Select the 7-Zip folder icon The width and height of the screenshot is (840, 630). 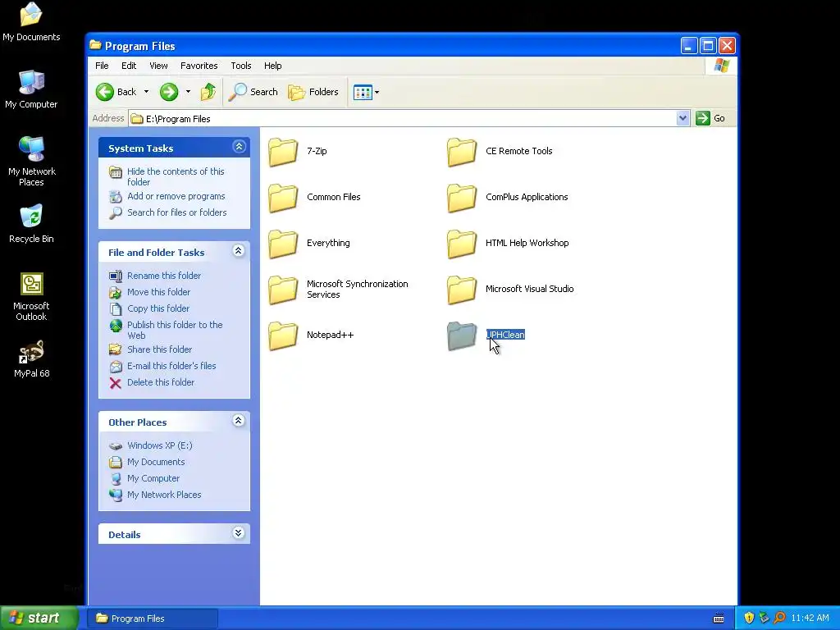[283, 152]
